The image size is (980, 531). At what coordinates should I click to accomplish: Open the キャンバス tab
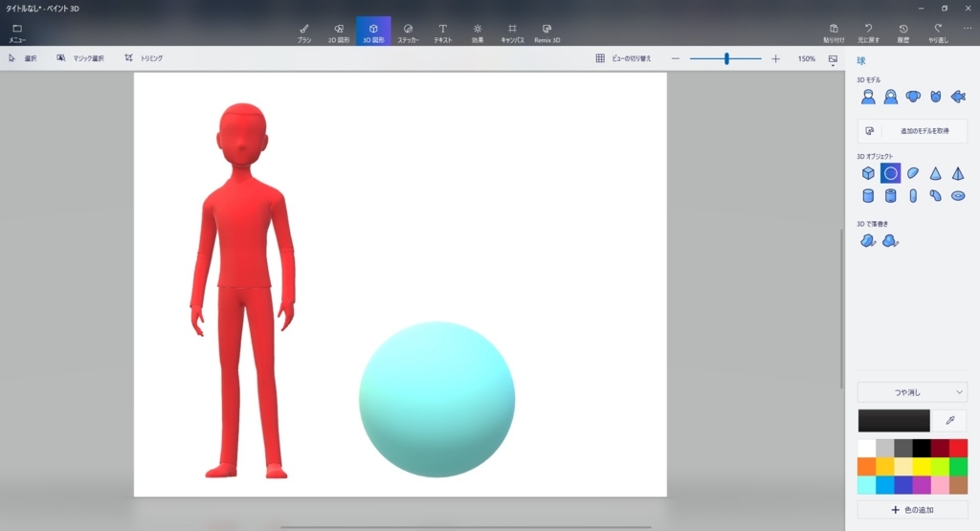pyautogui.click(x=512, y=33)
